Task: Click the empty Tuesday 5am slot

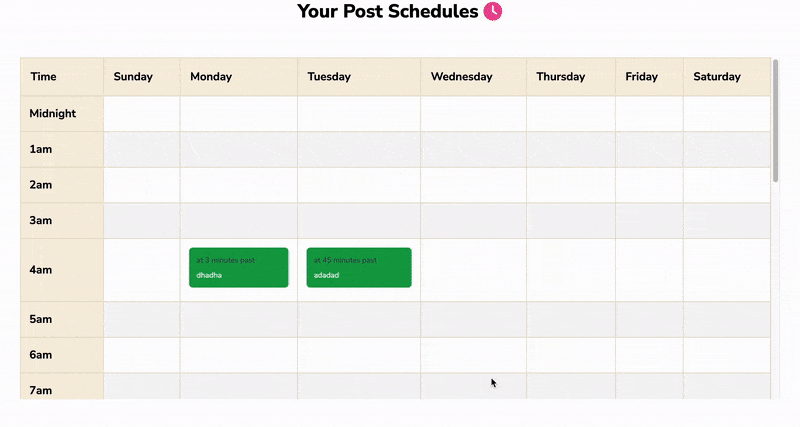Action: point(359,319)
